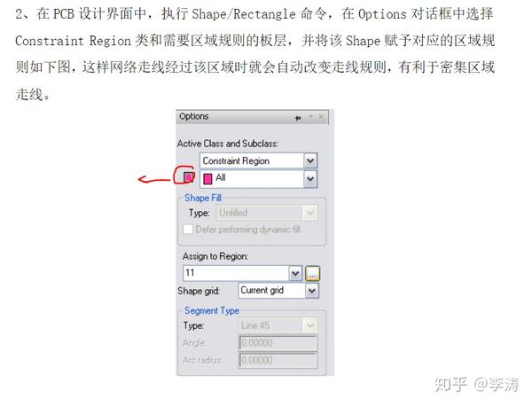Viewport: 532px width, 406px height.
Task: Open the Segment Type Line 45 dropdown
Action: click(x=310, y=325)
